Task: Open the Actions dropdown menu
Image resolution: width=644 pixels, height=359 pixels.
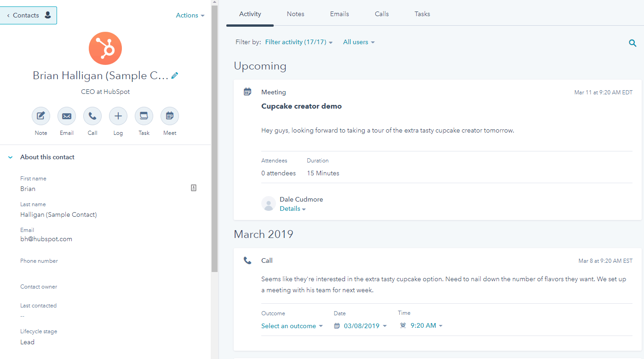Action: coord(190,15)
